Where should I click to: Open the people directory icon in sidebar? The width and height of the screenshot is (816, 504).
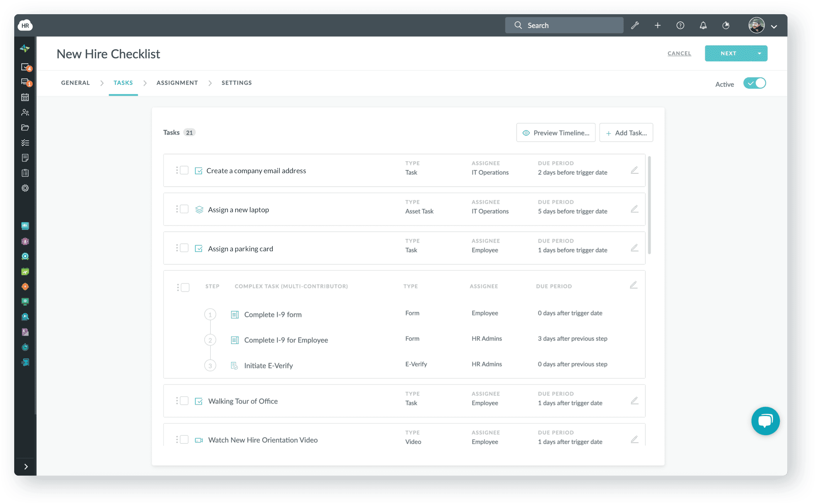[25, 113]
